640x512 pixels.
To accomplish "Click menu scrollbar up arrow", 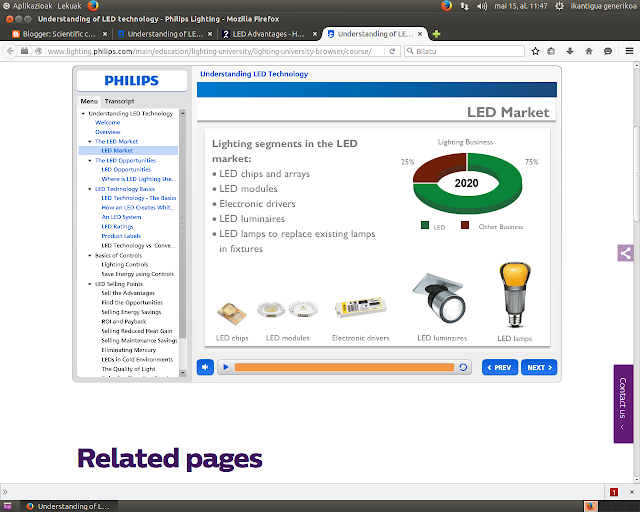I will point(182,113).
